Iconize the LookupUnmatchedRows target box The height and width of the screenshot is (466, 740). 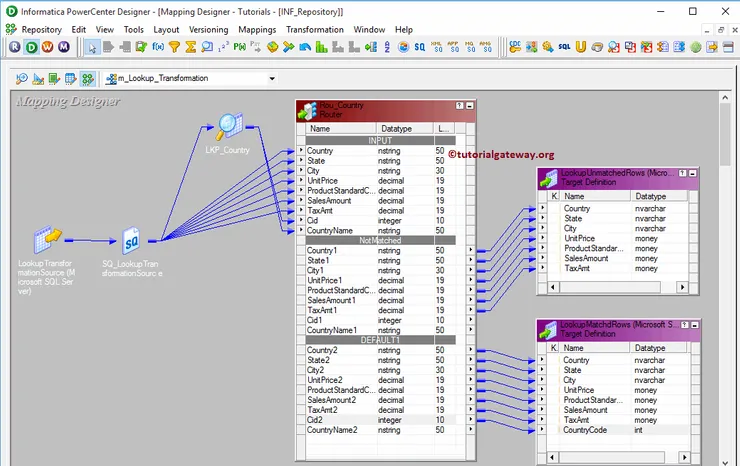[x=692, y=173]
